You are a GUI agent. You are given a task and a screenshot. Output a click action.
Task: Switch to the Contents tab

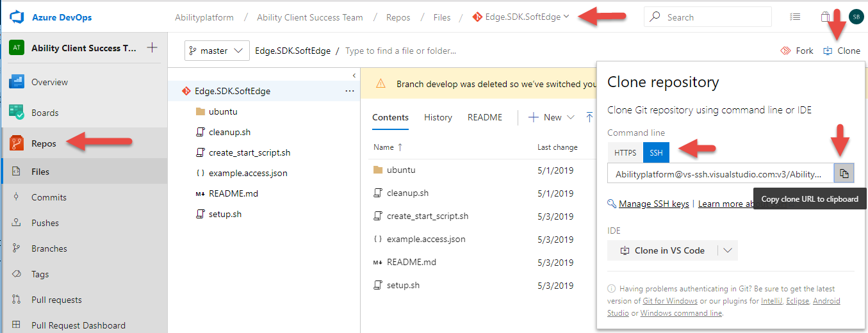point(390,117)
